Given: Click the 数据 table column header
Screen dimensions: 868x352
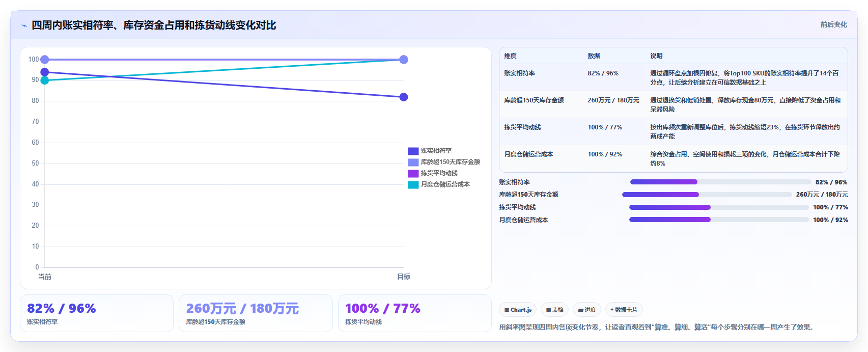Looking at the screenshot, I should [594, 56].
